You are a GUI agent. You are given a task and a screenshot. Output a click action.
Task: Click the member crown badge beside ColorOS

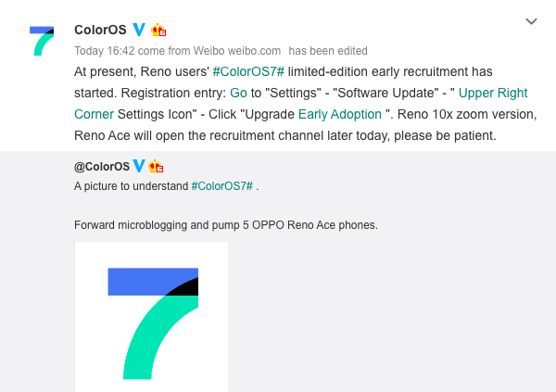tap(158, 30)
